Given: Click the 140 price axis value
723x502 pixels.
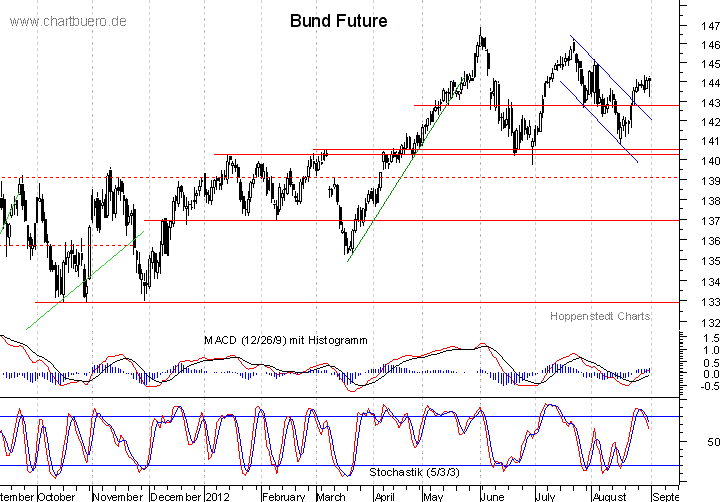Looking at the screenshot, I should (710, 161).
